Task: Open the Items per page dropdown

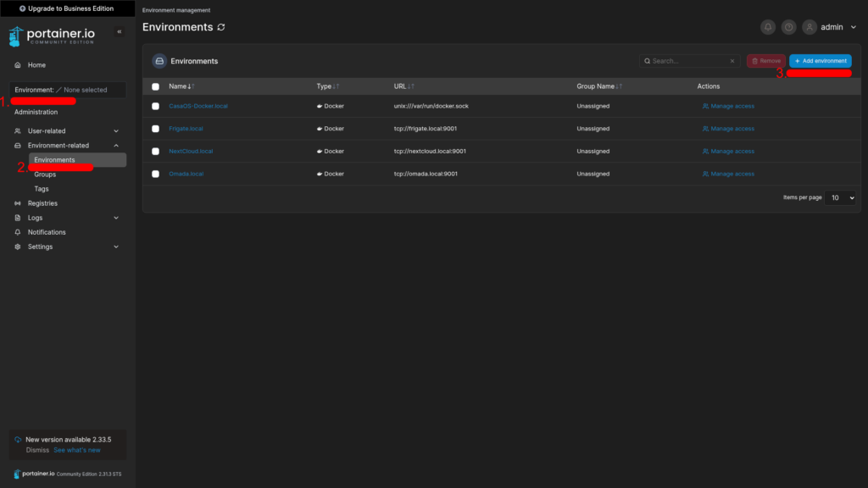Action: (842, 197)
